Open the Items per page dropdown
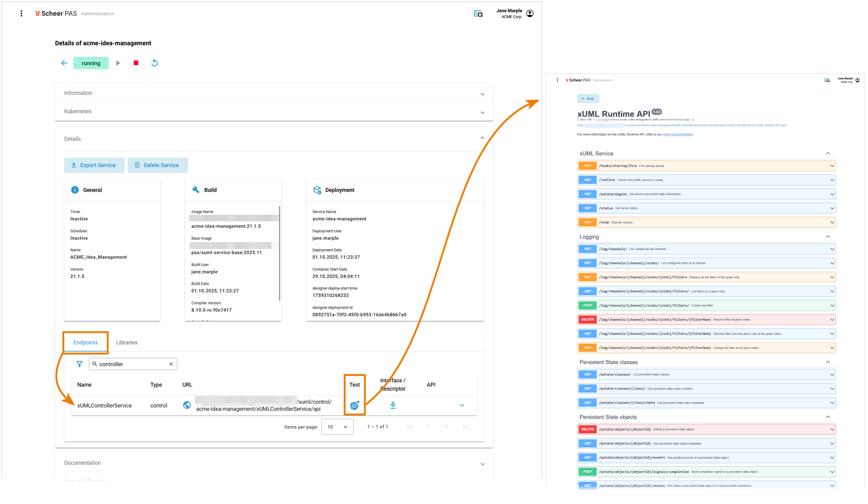The image size is (868, 504). (337, 427)
